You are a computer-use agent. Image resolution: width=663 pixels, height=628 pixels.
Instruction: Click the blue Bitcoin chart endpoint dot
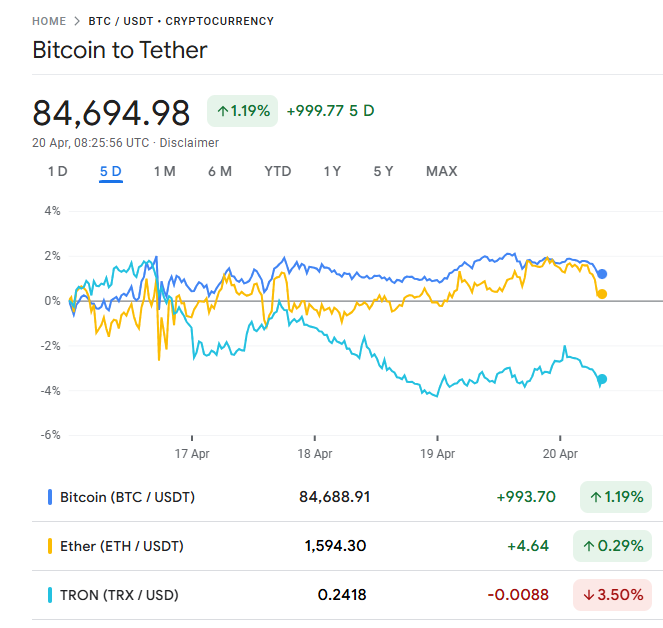(x=602, y=274)
